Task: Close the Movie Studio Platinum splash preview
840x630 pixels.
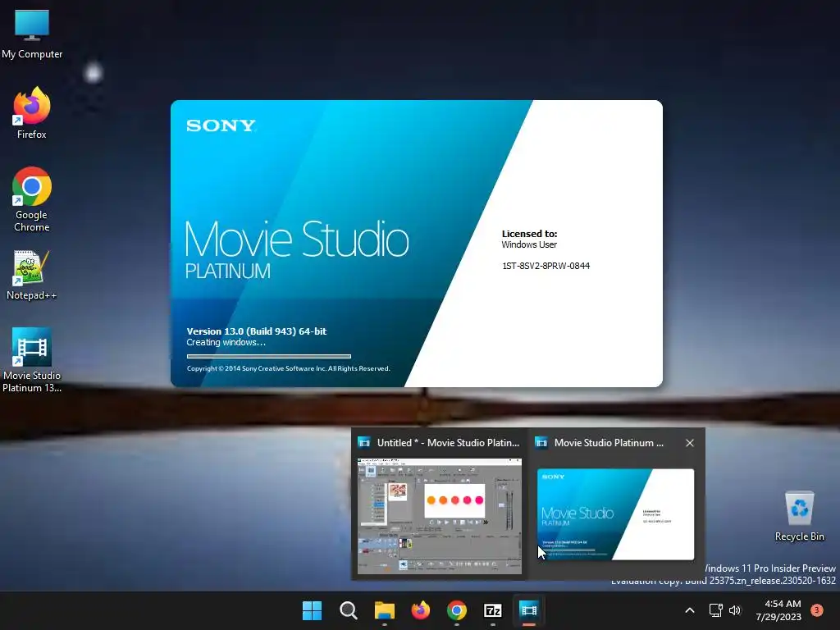Action: (x=689, y=443)
